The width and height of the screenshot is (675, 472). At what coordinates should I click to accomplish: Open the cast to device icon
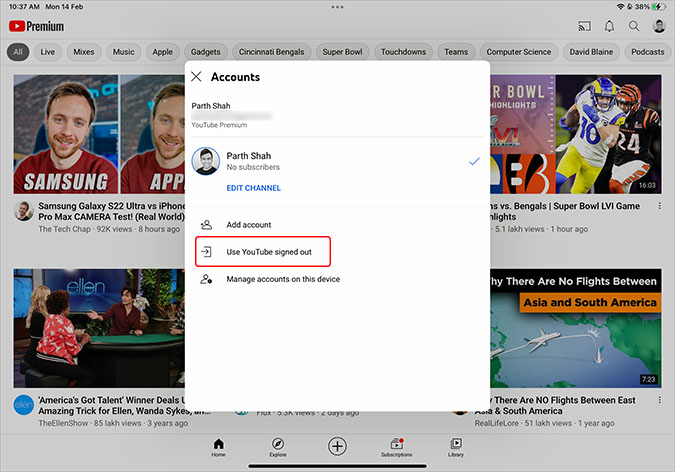[584, 26]
